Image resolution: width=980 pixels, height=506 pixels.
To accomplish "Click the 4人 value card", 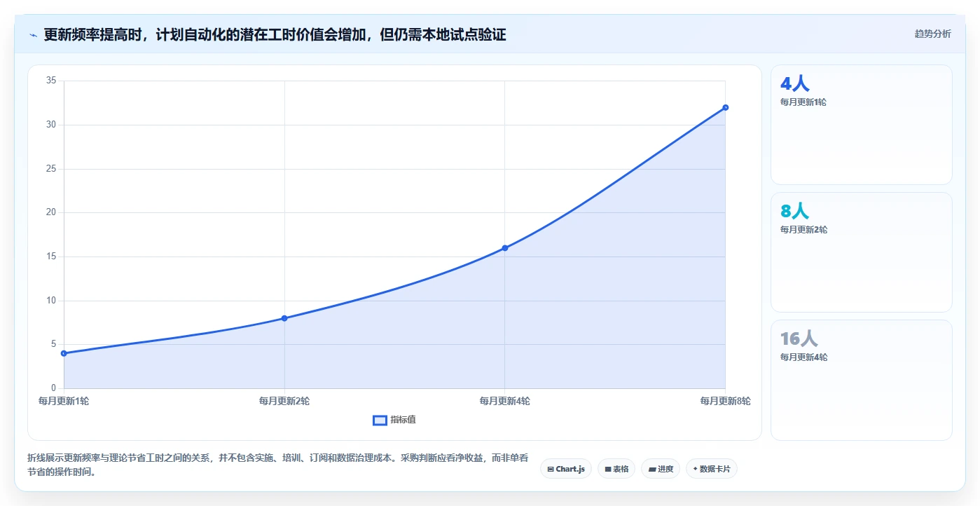I will 861,125.
